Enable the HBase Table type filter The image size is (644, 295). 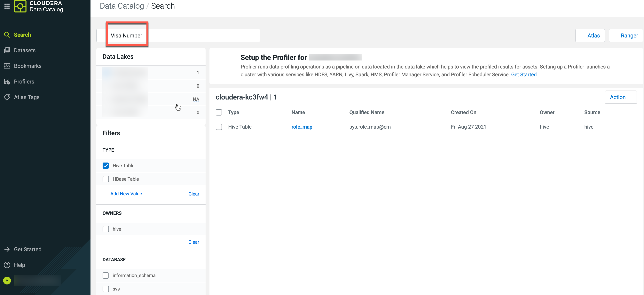tap(106, 179)
